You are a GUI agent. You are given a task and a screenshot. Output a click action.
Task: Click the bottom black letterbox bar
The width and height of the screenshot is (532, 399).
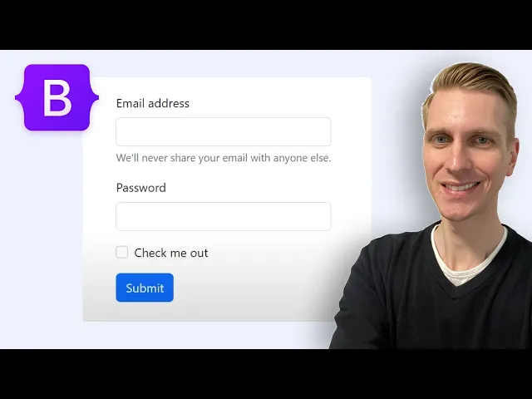[x=266, y=374]
